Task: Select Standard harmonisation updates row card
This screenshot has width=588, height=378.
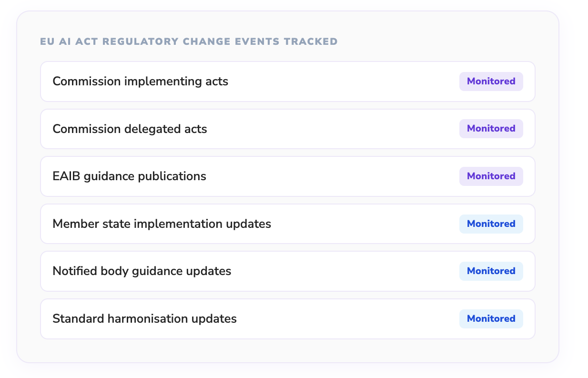Action: (x=343, y=318)
